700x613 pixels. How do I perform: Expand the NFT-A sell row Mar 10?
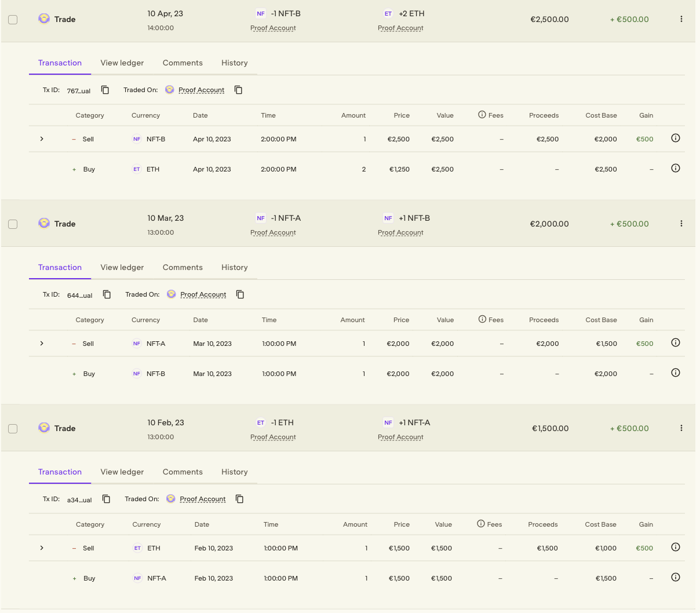point(42,344)
